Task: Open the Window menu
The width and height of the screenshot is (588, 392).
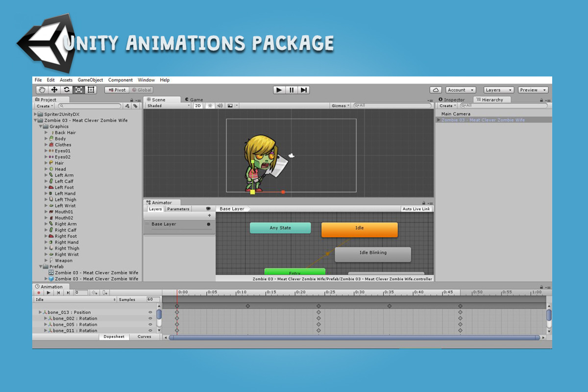Action: pos(146,80)
